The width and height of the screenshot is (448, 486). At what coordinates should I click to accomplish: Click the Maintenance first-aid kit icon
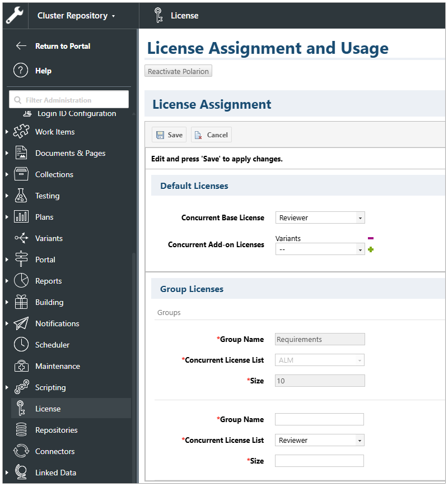tap(21, 366)
